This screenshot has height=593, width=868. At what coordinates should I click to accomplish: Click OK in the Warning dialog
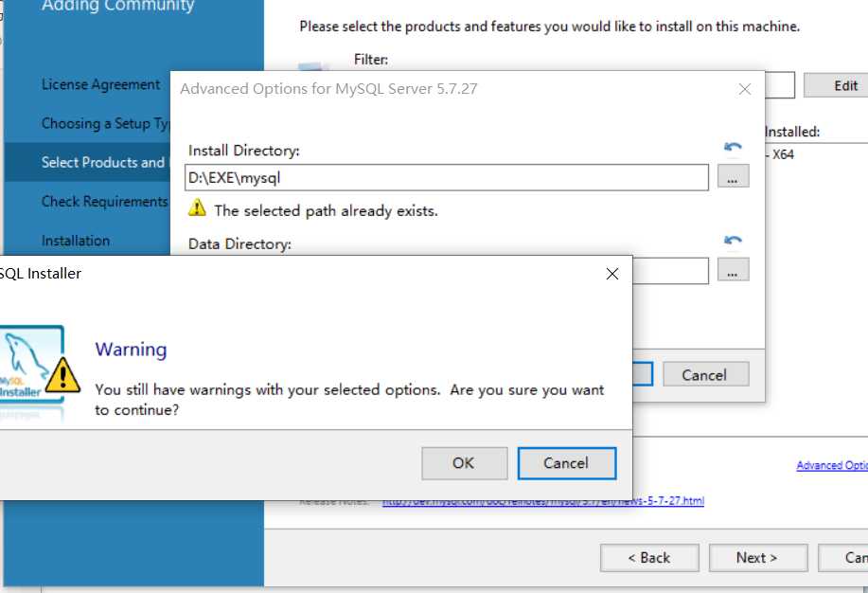coord(465,463)
